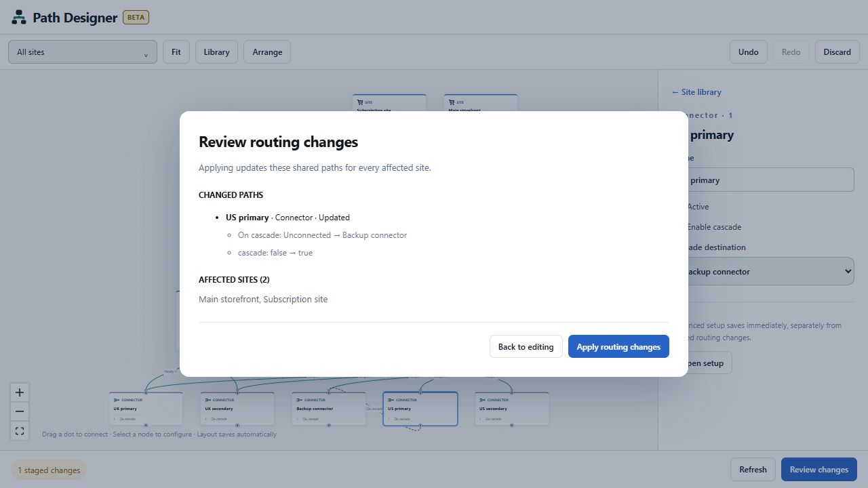This screenshot has height=488, width=868.
Task: Discard the staged edits
Action: point(837,52)
